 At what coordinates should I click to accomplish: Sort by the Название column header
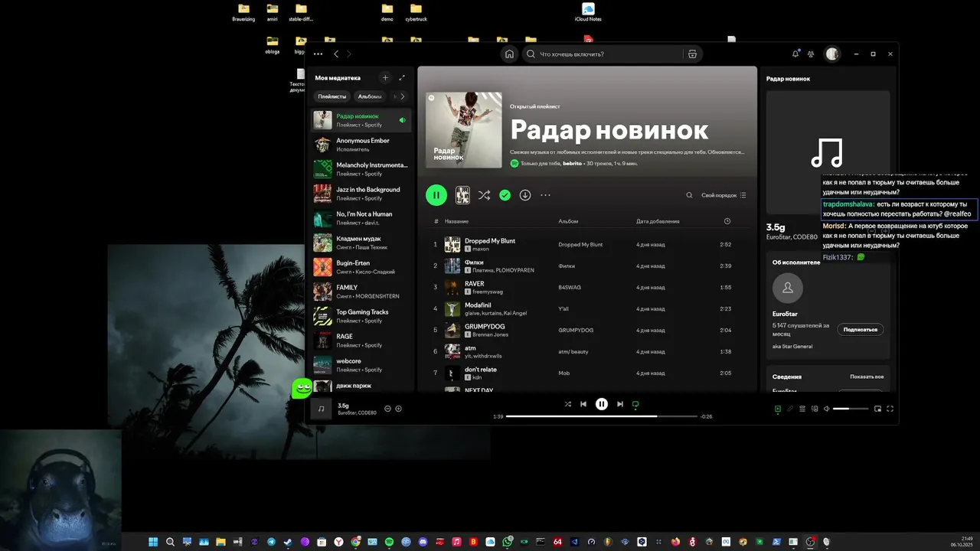(456, 221)
